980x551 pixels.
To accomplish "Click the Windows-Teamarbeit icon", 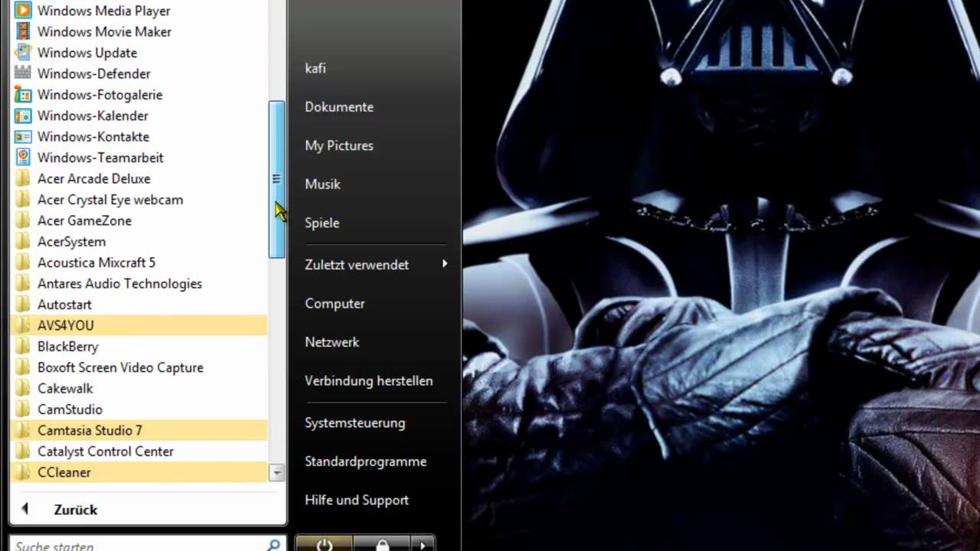I will (x=23, y=158).
